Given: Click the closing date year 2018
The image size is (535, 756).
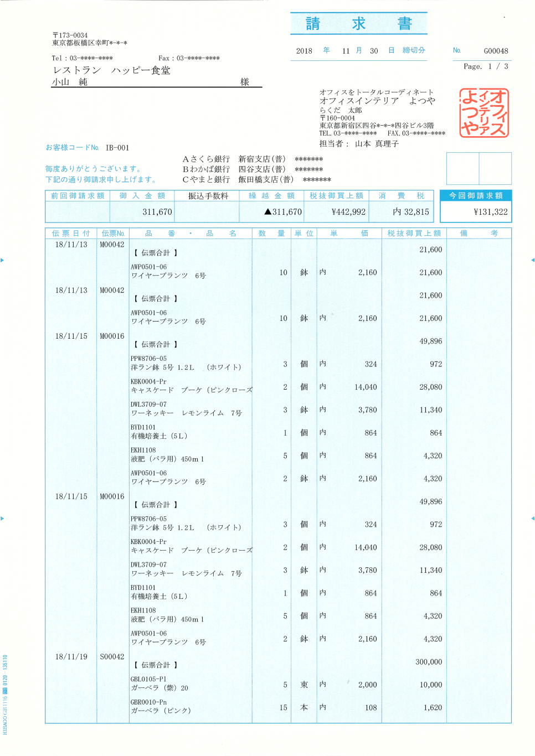Looking at the screenshot, I should (x=304, y=51).
